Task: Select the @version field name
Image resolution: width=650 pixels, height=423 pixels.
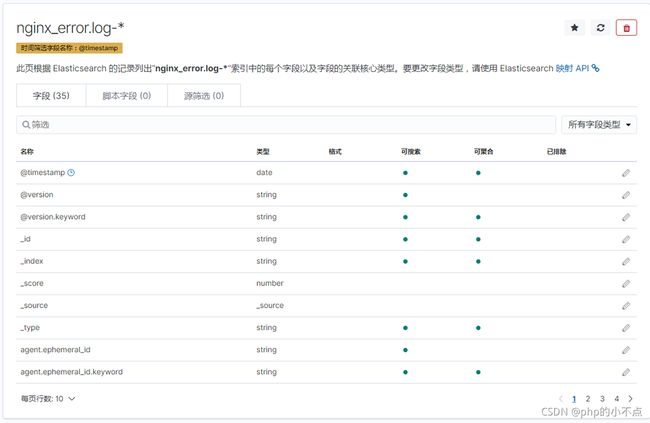Action: click(37, 194)
